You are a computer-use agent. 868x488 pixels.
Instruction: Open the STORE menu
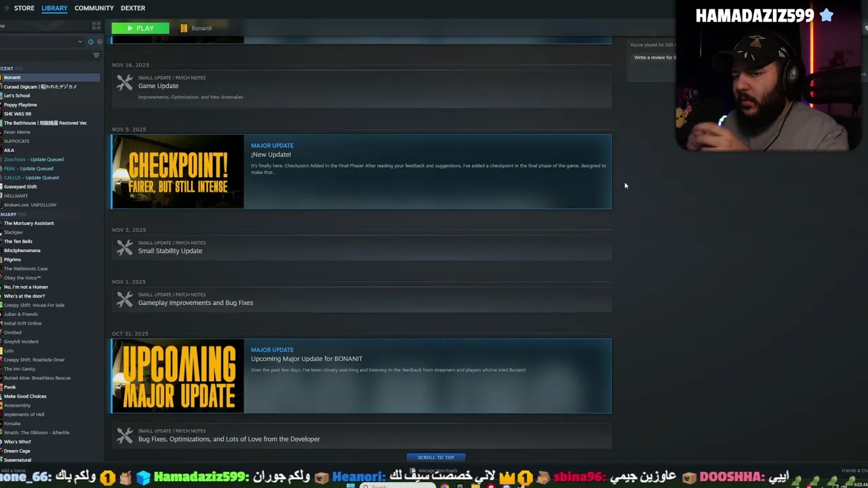pos(24,8)
